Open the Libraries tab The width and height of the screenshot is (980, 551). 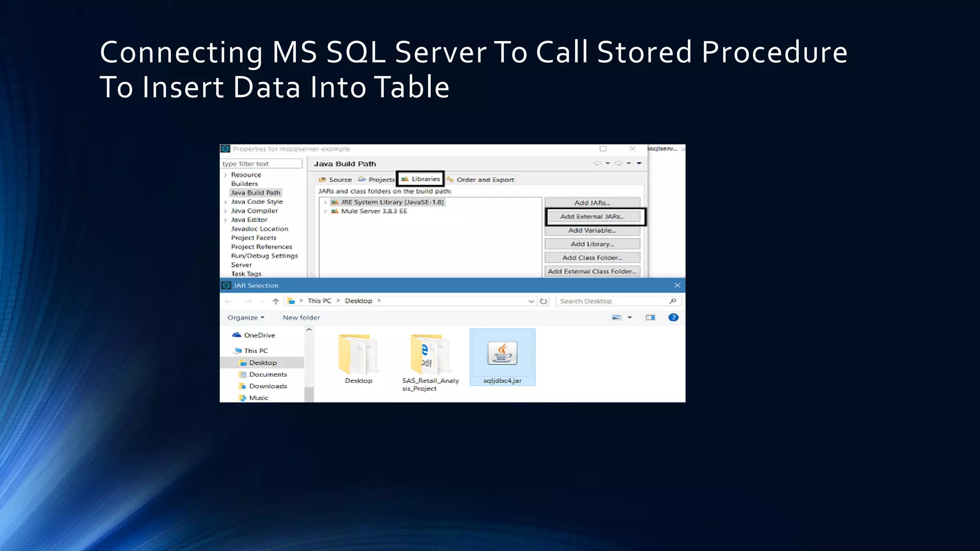click(x=420, y=179)
